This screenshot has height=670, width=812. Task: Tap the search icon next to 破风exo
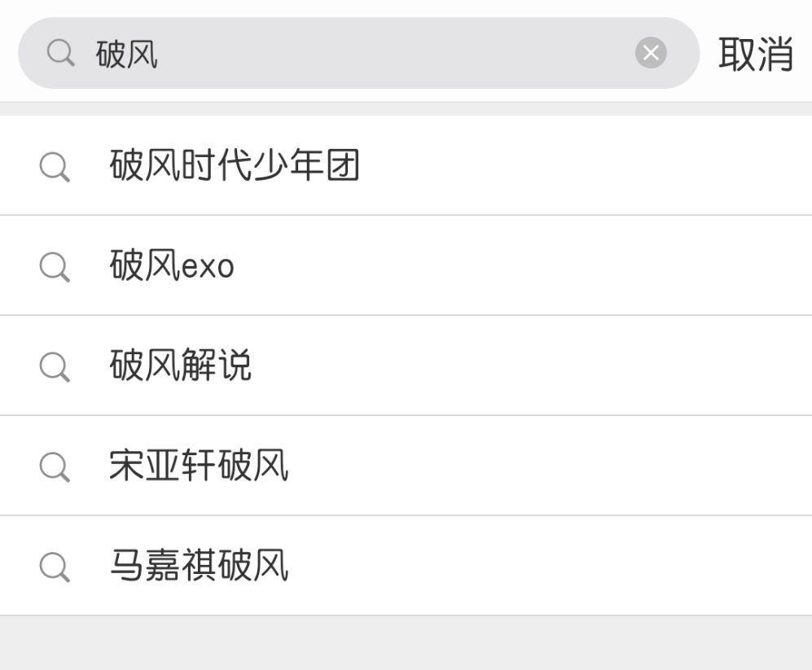pos(55,266)
